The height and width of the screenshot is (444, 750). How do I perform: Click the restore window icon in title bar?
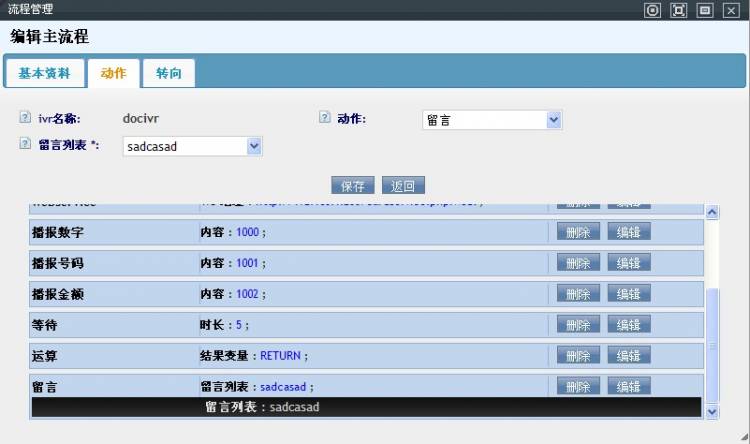705,10
